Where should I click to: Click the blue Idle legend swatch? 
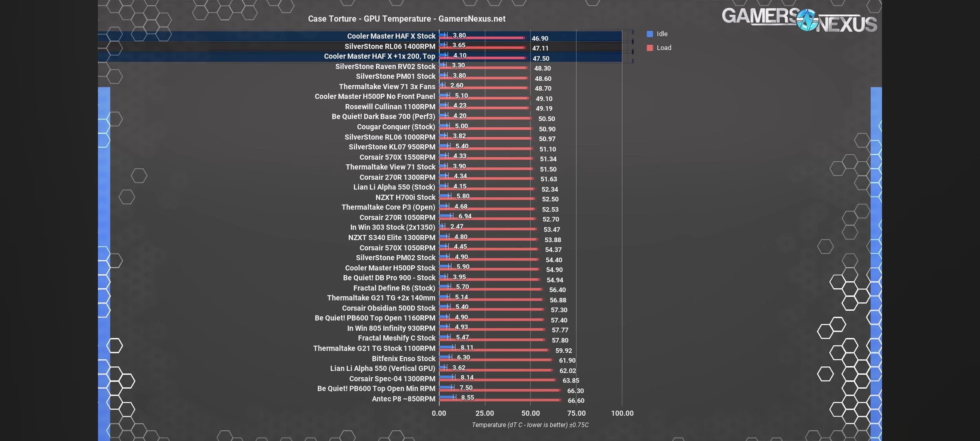coord(650,34)
